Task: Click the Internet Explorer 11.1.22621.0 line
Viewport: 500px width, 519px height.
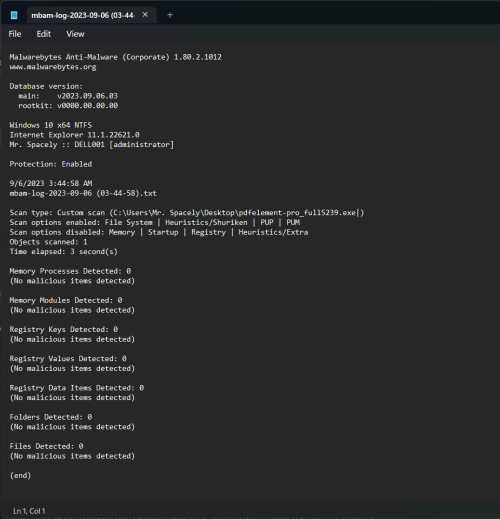Action: [74, 135]
